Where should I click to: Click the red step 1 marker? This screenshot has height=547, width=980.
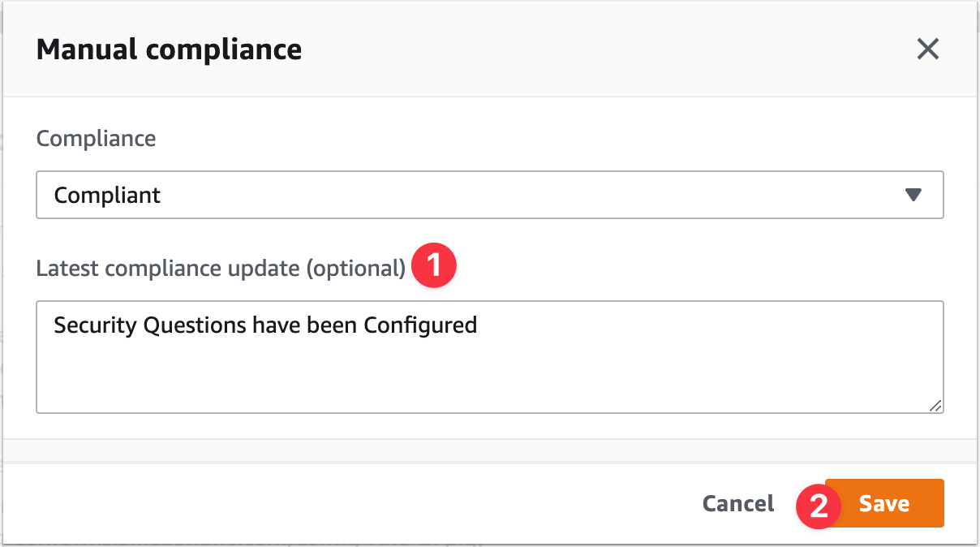point(434,265)
